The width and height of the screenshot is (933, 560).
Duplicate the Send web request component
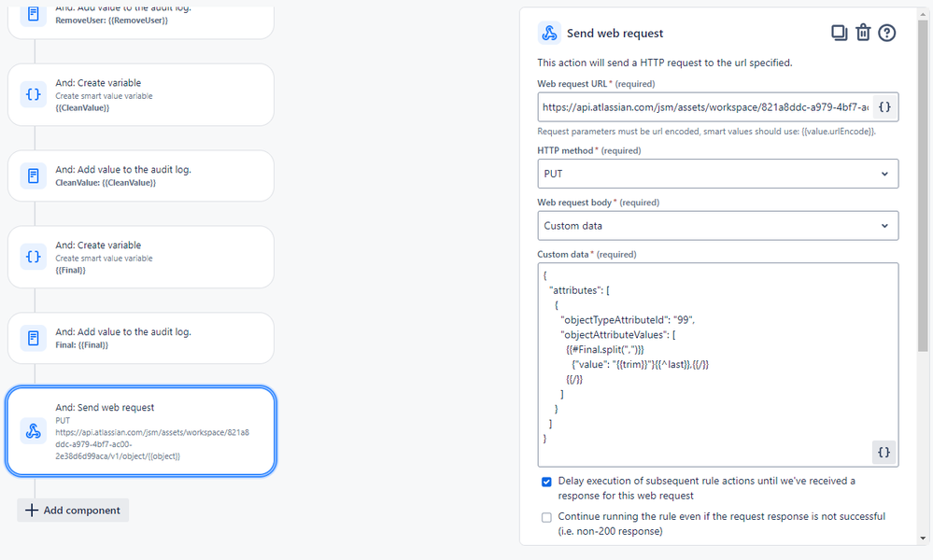tap(839, 33)
